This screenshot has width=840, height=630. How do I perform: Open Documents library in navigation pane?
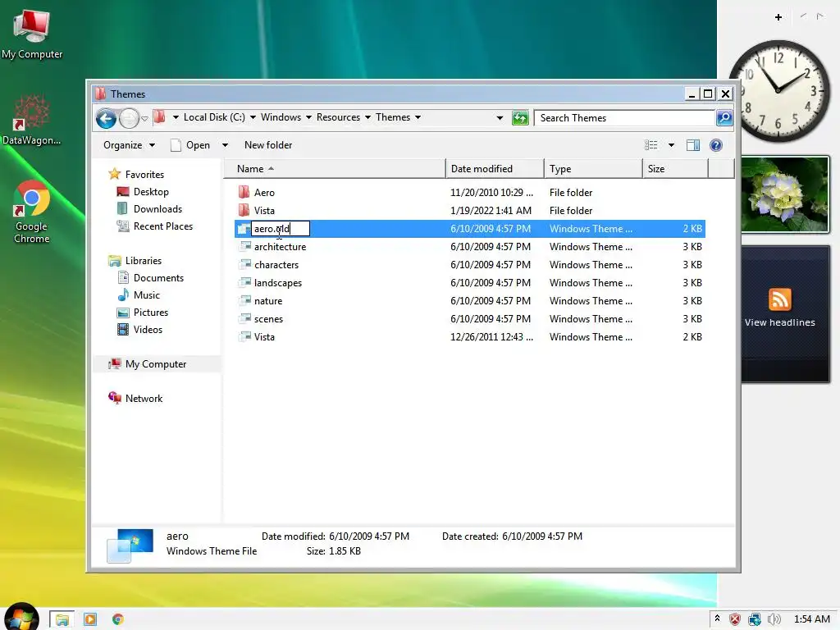[x=151, y=278]
